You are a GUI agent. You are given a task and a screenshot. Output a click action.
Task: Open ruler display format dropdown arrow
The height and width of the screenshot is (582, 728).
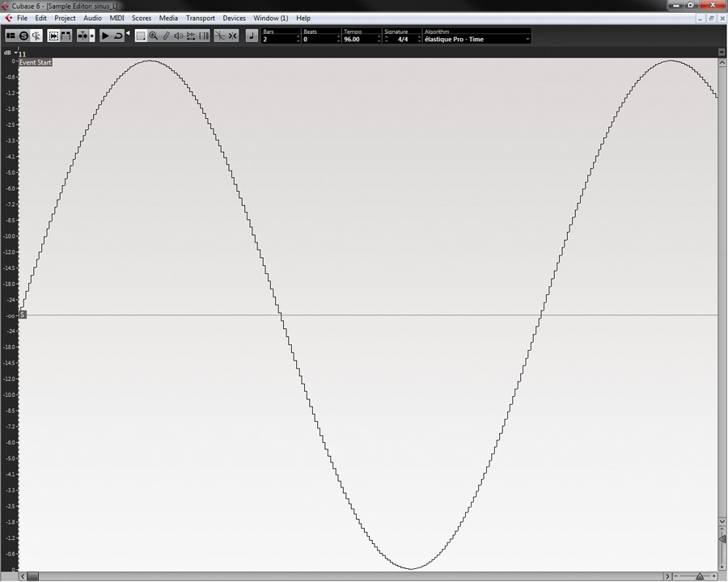pyautogui.click(x=722, y=52)
